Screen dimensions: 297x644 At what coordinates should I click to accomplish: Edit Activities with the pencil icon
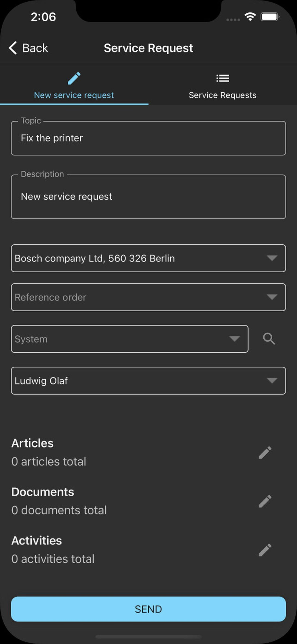[265, 550]
